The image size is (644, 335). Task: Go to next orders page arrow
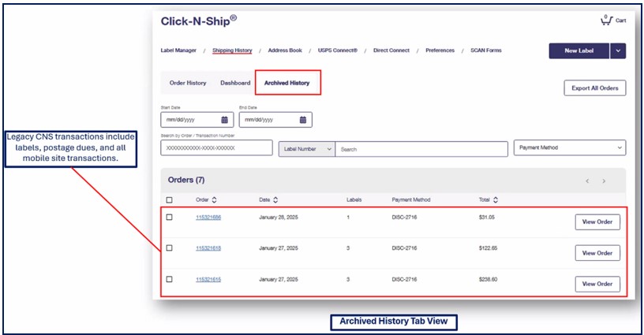point(604,181)
